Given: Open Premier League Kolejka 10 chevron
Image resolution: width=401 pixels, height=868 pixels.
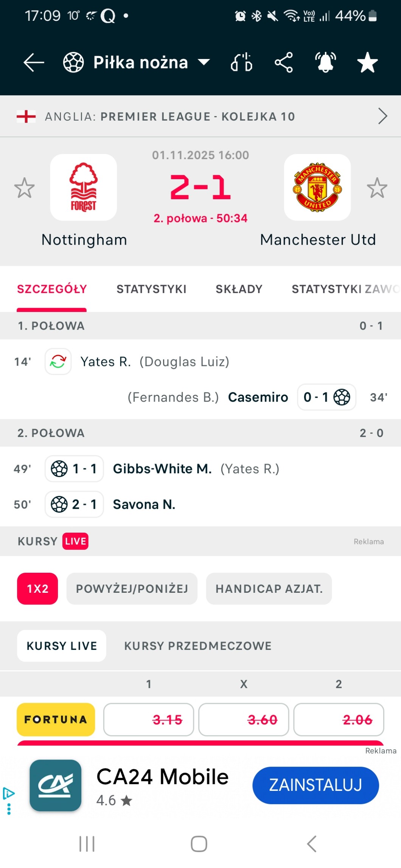Looking at the screenshot, I should 382,116.
